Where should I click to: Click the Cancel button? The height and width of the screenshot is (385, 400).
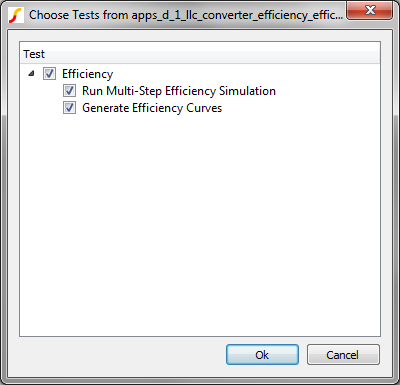[343, 355]
